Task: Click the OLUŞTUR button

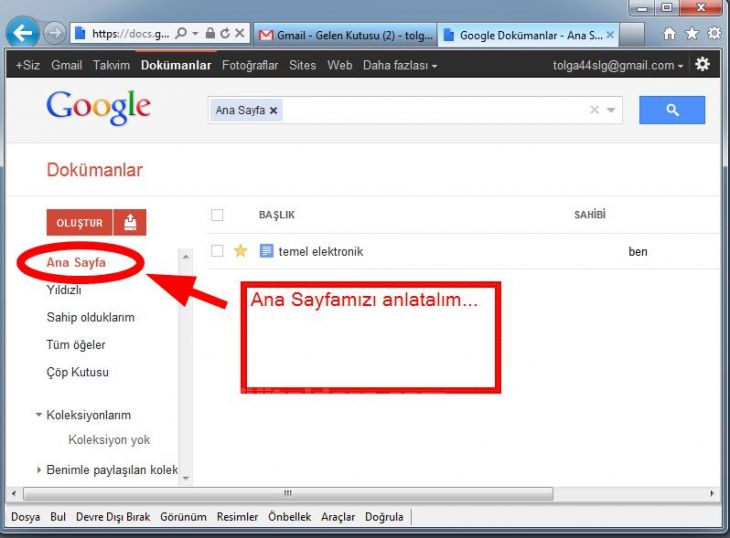Action: [80, 222]
